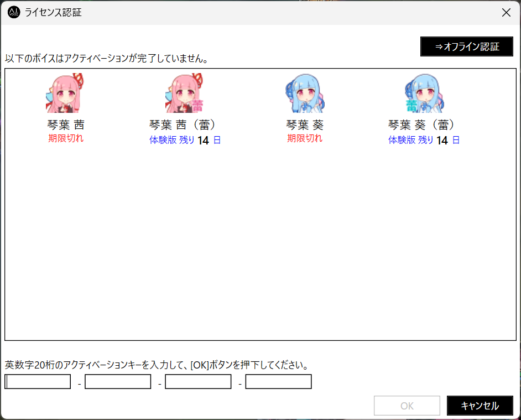Click the 体験版 残り 14 日 text under 琴葉 茜（蕾）

[185, 141]
